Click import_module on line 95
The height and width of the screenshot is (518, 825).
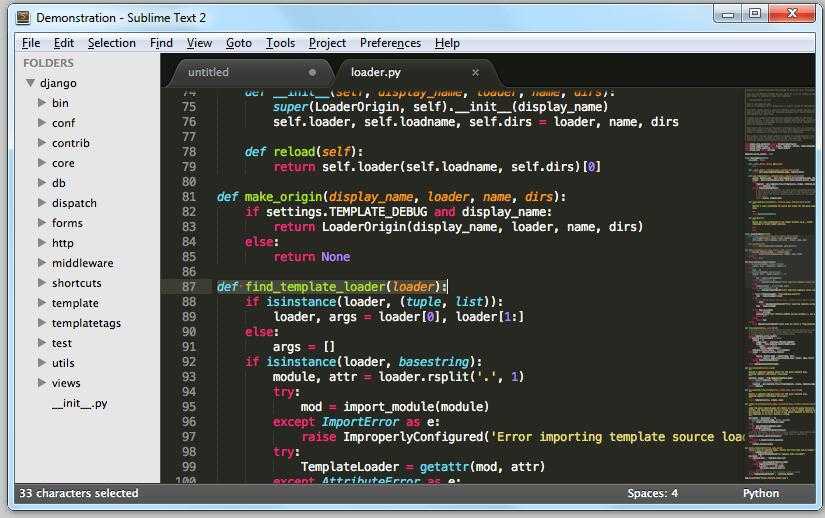(x=390, y=407)
